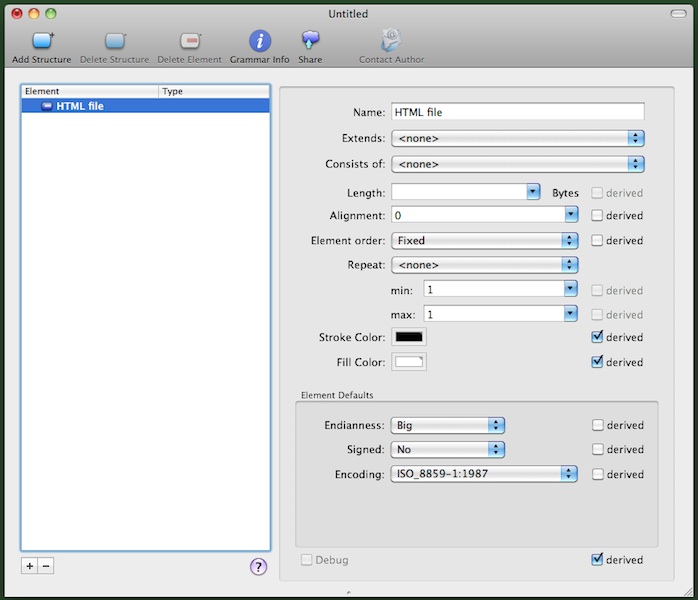Open the Extends dropdown
Viewport: 698px width, 600px height.
pyautogui.click(x=517, y=138)
